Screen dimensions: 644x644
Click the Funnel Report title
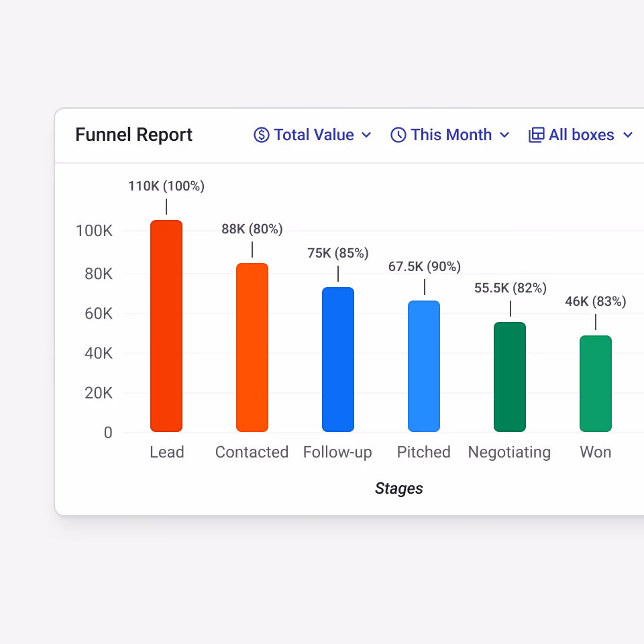(134, 135)
